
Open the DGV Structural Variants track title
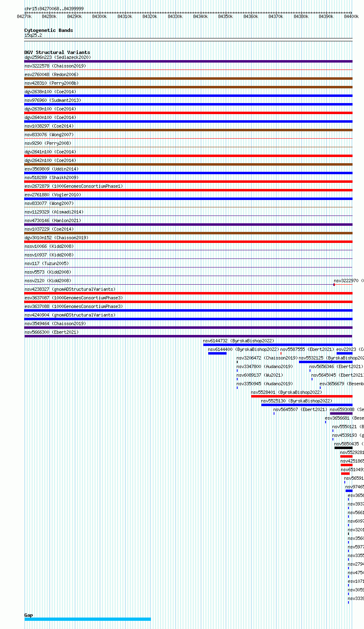pyautogui.click(x=57, y=52)
